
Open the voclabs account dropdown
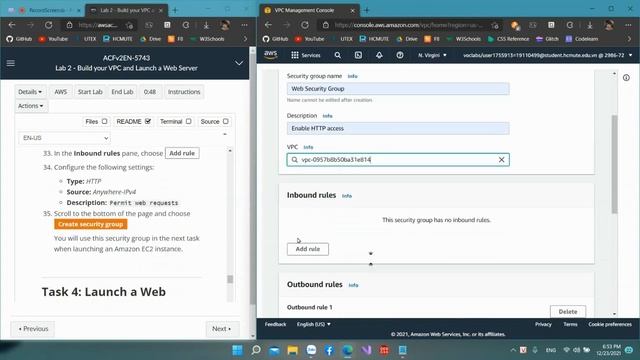[547, 55]
